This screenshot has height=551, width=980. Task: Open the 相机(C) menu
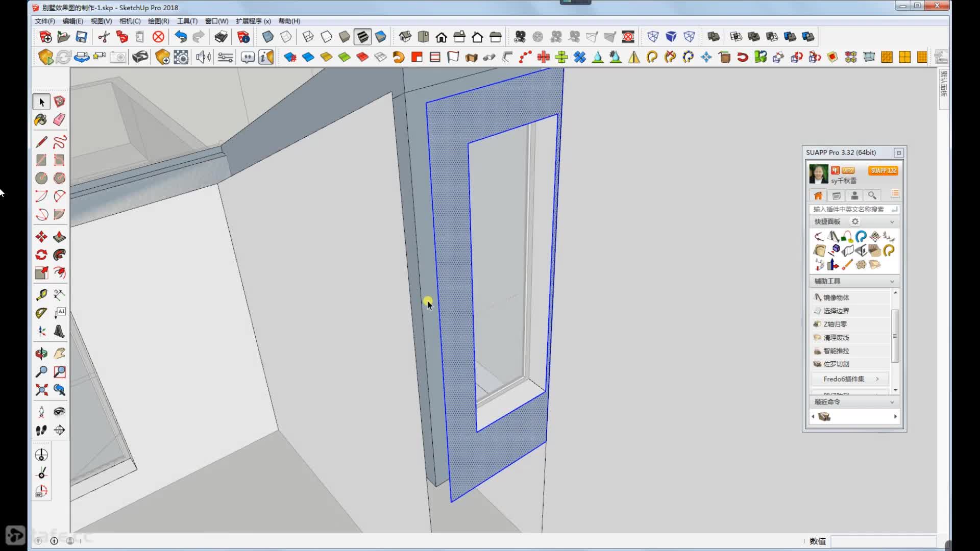tap(130, 21)
